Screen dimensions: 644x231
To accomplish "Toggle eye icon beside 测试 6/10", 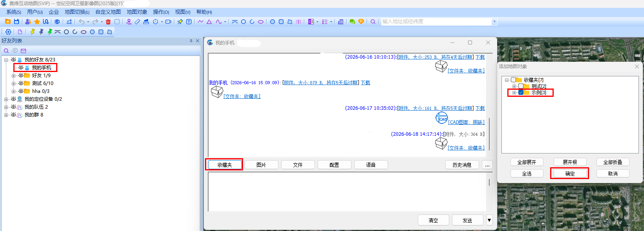I will click(21, 83).
